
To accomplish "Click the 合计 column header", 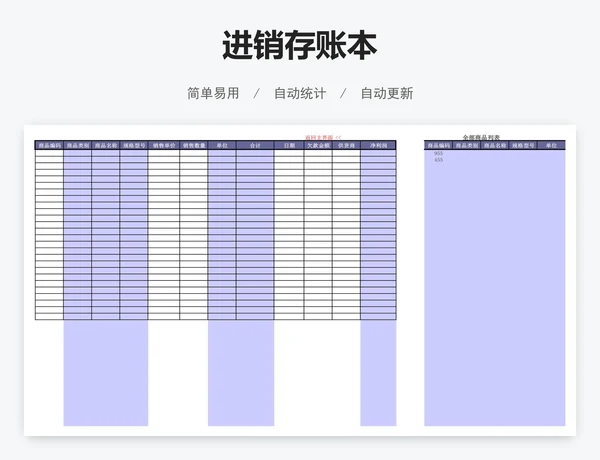I will pyautogui.click(x=255, y=145).
